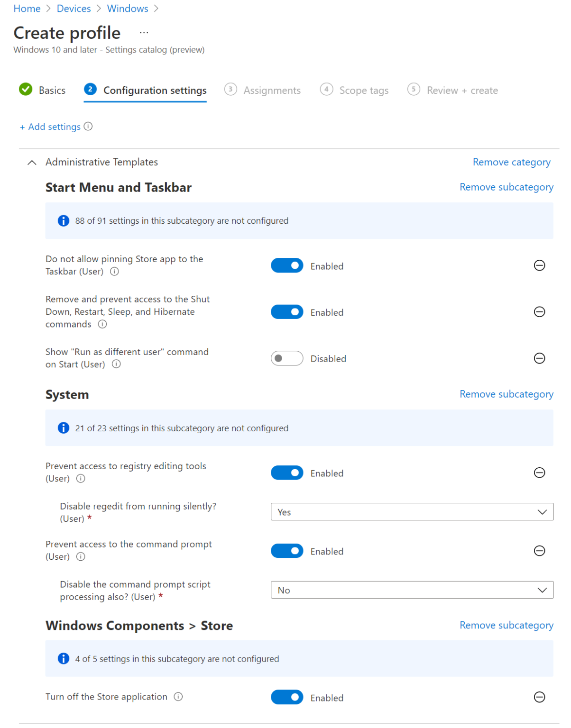The width and height of the screenshot is (571, 728).
Task: Remove the command prompt access setting
Action: pyautogui.click(x=539, y=551)
